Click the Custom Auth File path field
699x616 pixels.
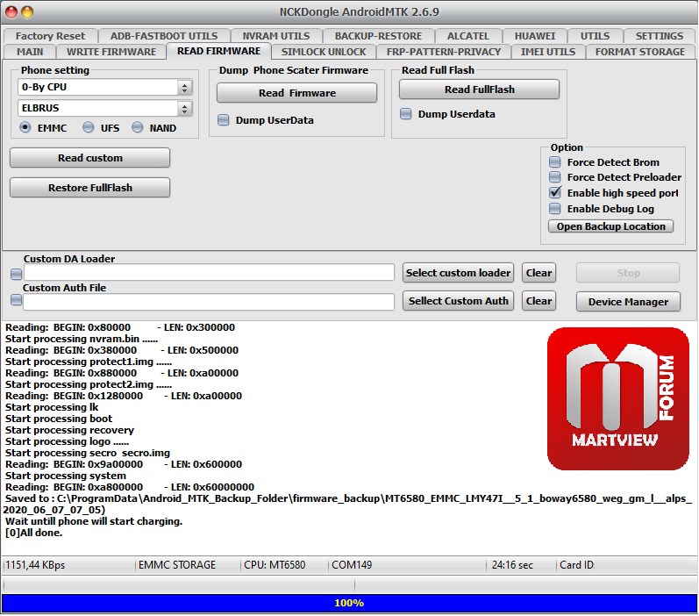(x=209, y=302)
